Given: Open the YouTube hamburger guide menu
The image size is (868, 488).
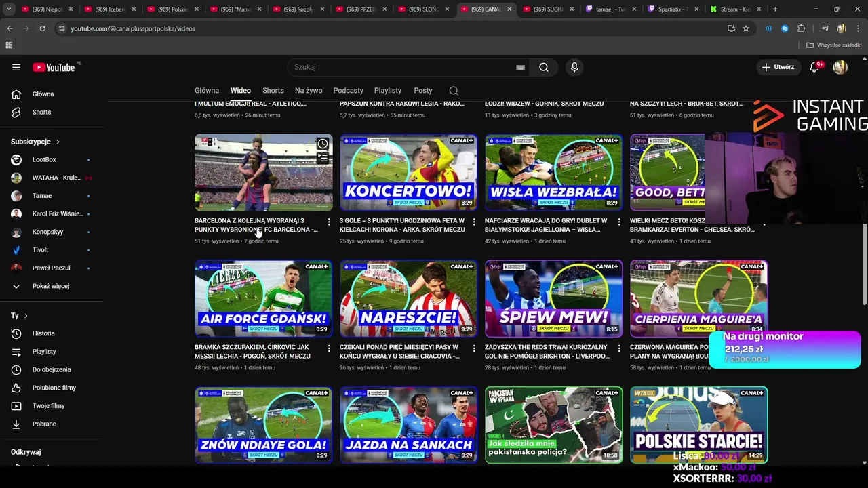Looking at the screenshot, I should [16, 67].
